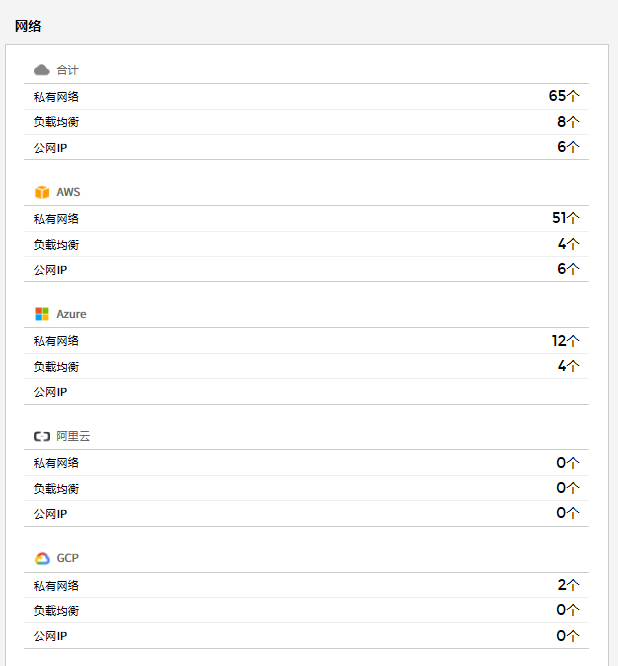Open the 8个 total load balancer count

pos(568,122)
